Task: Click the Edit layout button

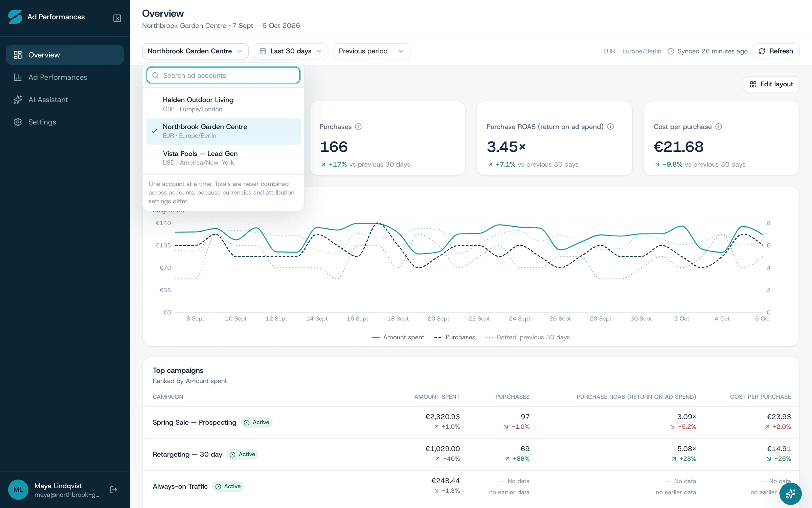Action: 771,84
